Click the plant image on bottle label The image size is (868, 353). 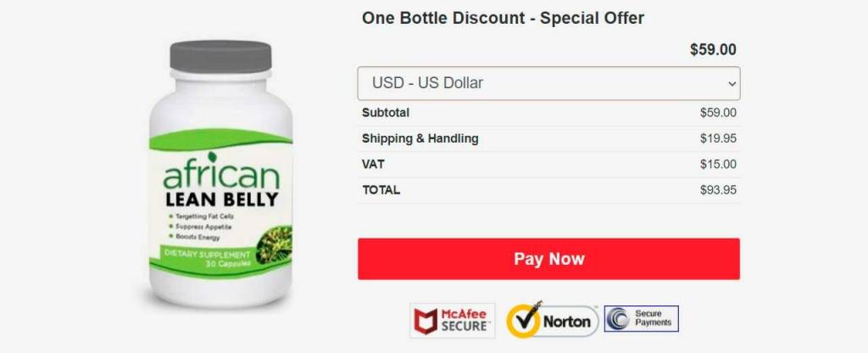point(275,245)
